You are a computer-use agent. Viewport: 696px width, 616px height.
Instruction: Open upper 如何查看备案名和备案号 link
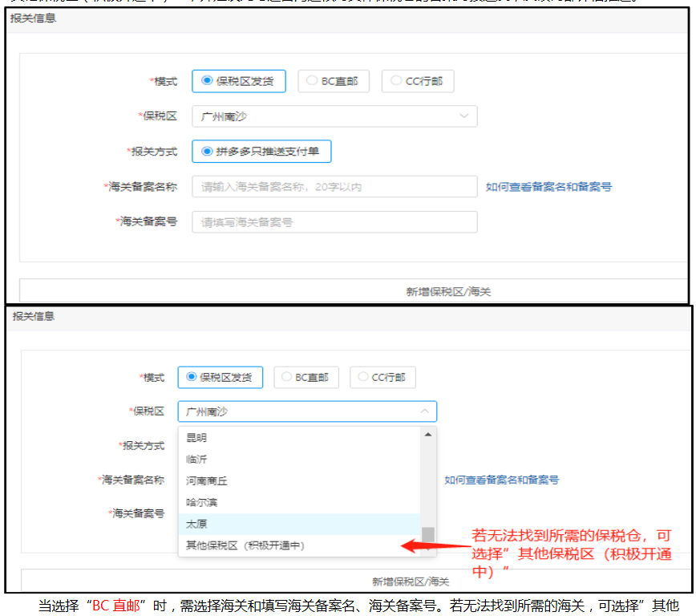coord(548,187)
